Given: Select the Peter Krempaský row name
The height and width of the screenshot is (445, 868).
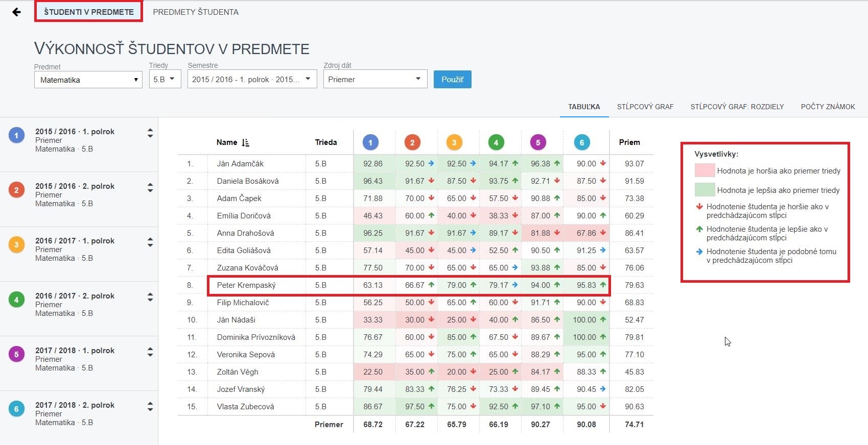Looking at the screenshot, I should [246, 285].
